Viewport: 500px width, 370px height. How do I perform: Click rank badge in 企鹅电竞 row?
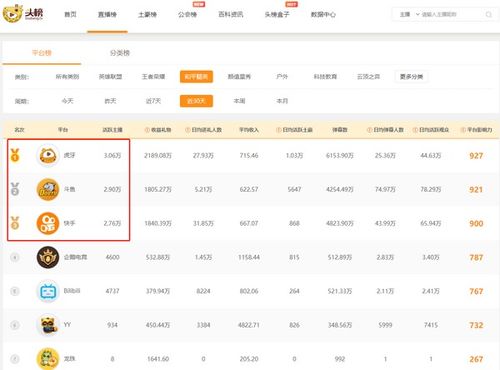click(x=15, y=257)
